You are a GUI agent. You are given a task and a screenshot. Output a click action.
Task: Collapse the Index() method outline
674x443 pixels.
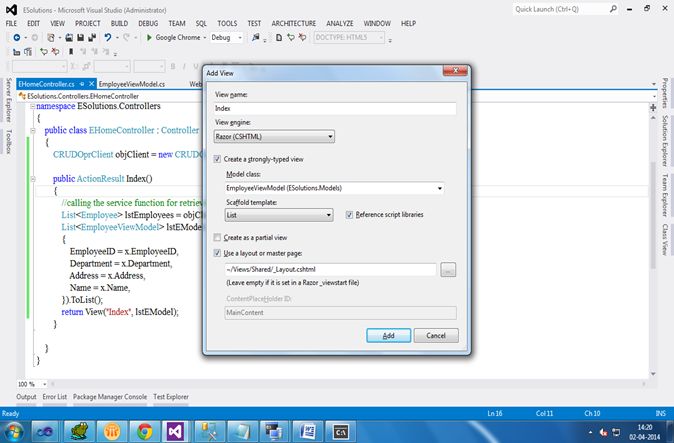point(33,179)
